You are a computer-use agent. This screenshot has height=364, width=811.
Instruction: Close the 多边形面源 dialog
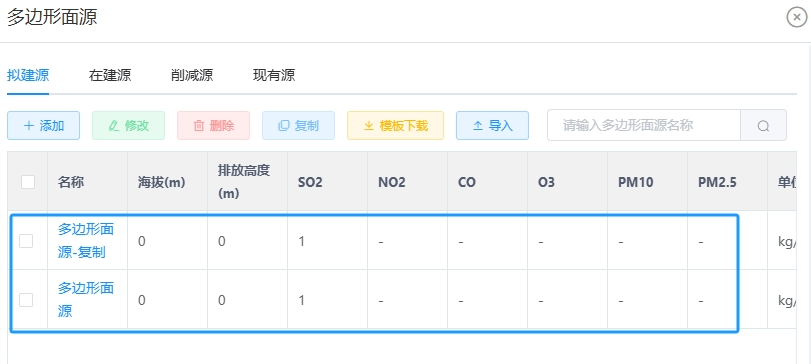[x=797, y=17]
